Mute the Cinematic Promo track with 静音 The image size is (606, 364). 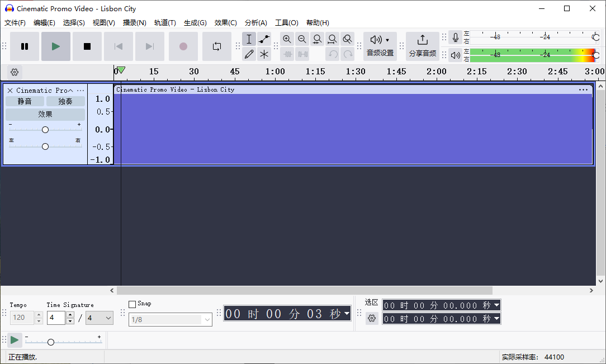point(25,101)
